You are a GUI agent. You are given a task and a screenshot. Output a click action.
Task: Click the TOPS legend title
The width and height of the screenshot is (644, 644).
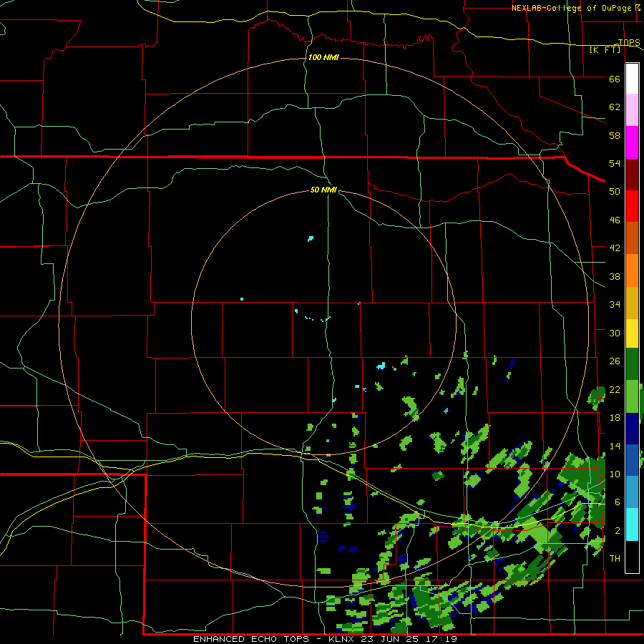coord(629,42)
